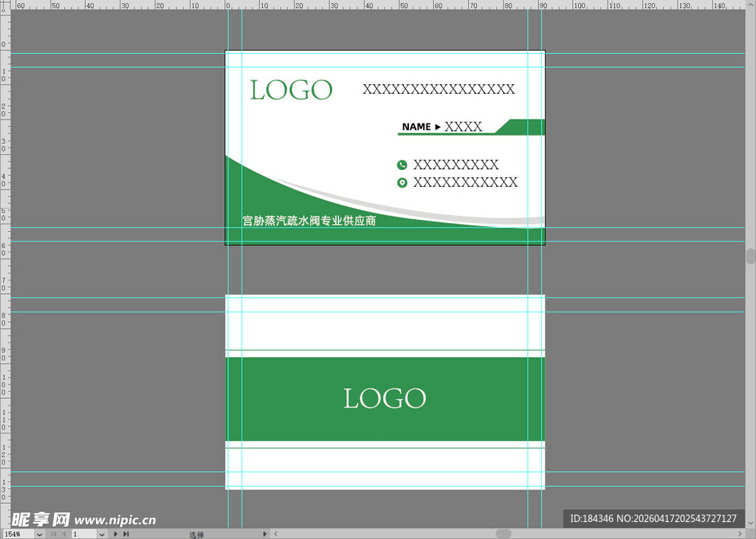Click the 154% zoom input field

click(16, 534)
